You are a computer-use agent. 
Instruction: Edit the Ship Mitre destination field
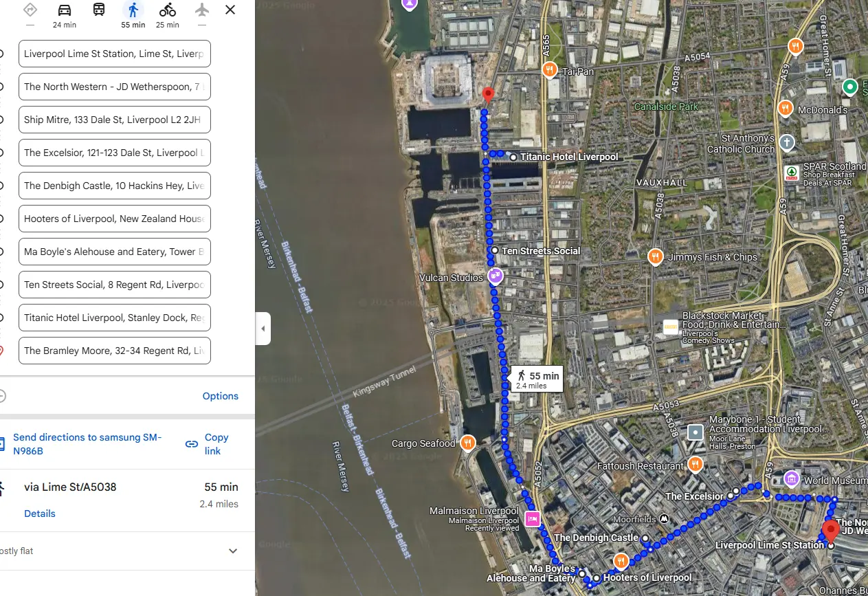click(115, 120)
